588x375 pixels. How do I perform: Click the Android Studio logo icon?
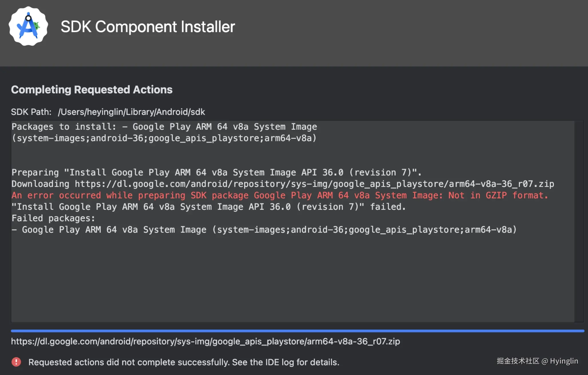click(28, 26)
